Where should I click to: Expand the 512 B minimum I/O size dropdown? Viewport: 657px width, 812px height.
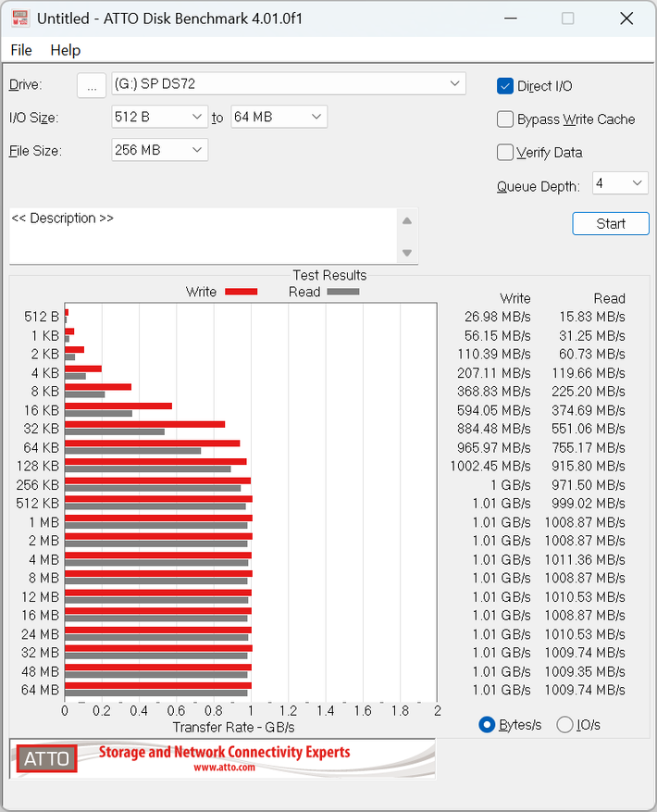[160, 117]
